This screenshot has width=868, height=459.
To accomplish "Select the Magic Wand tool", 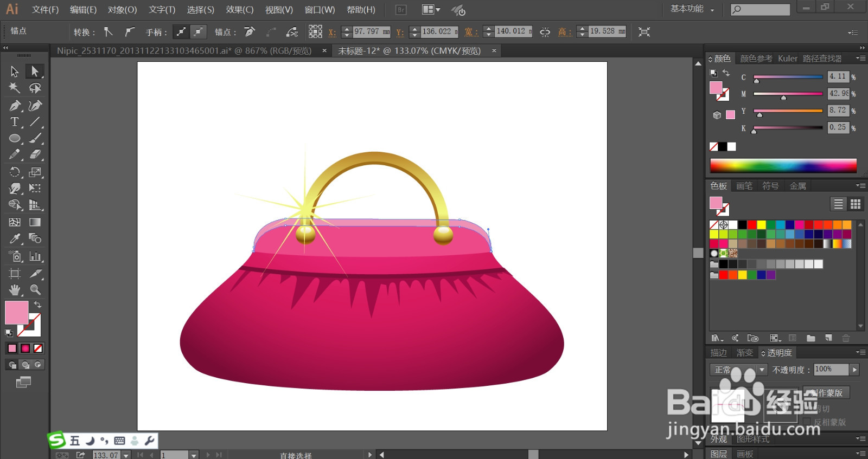I will 15,88.
